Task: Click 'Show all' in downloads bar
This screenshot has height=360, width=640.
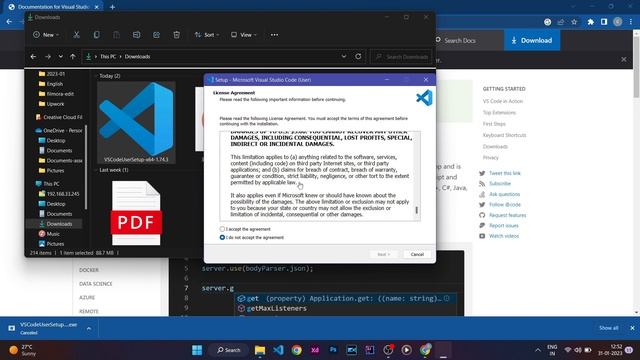Action: click(x=608, y=328)
